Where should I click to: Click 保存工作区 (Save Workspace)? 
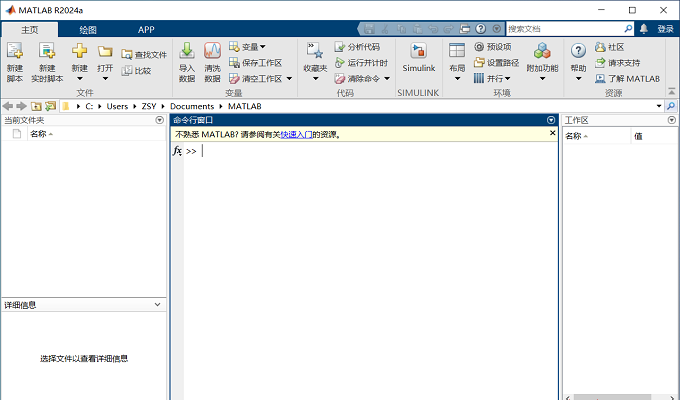coord(255,63)
